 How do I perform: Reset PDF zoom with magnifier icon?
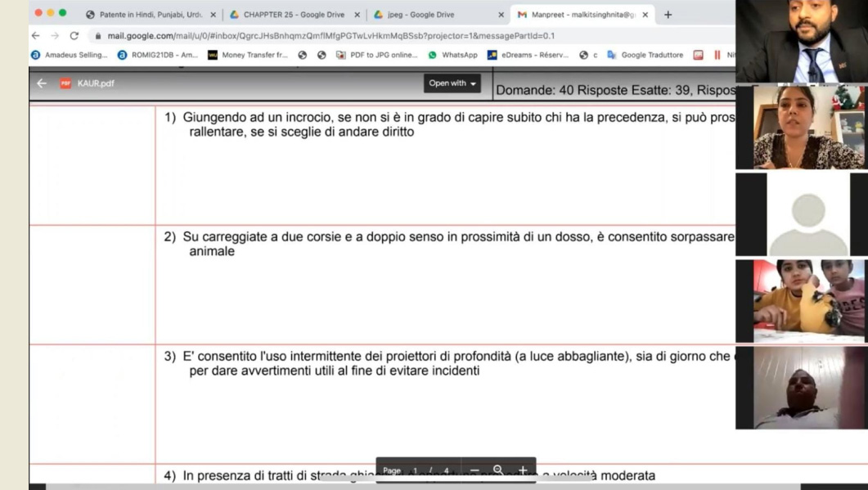(498, 470)
